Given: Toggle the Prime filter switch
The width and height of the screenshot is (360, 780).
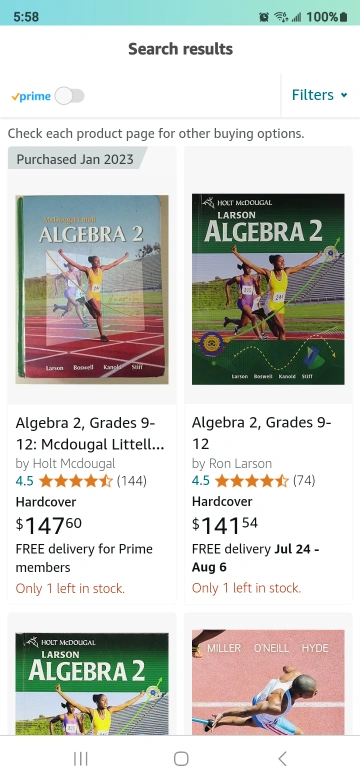Looking at the screenshot, I should tap(70, 96).
